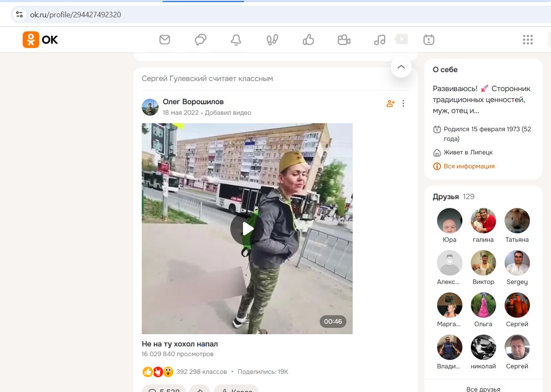Screen dimensions: 551x392
Task: Click the add friend icon on post
Action: [x=390, y=103]
